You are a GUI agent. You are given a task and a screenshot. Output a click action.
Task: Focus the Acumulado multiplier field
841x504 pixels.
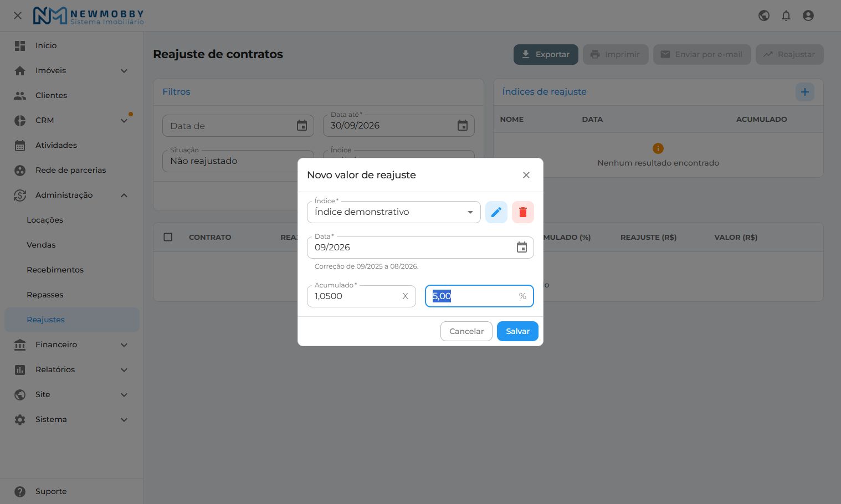click(361, 296)
